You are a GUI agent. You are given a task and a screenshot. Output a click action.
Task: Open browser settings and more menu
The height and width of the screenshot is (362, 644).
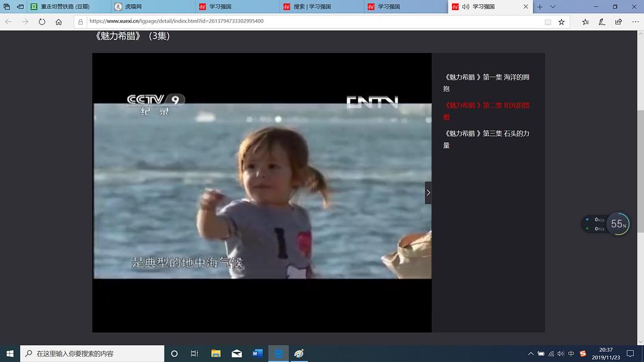coord(633,21)
